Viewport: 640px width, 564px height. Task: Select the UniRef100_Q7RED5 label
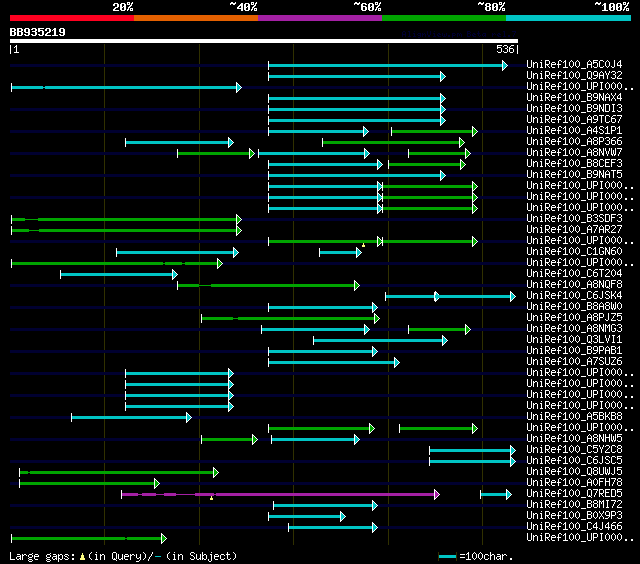[574, 494]
